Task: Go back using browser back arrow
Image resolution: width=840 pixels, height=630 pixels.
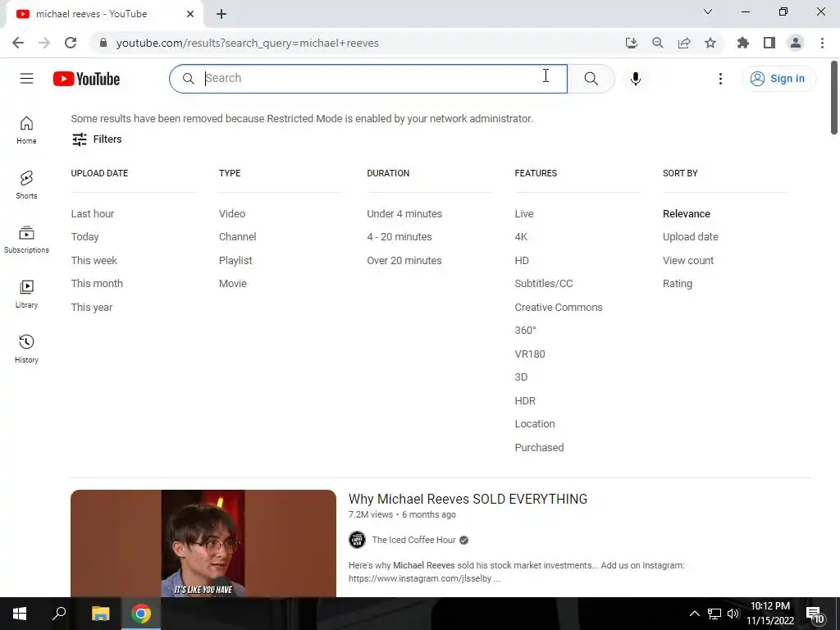Action: click(18, 43)
